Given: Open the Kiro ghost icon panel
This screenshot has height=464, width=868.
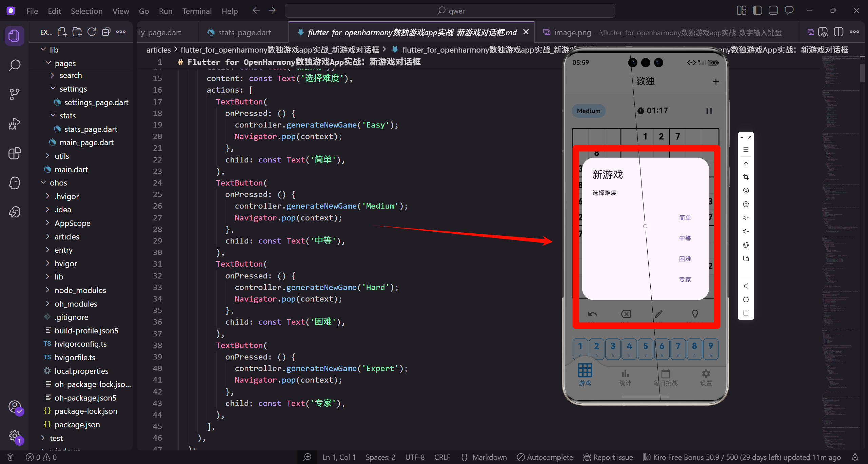Looking at the screenshot, I should 14,183.
